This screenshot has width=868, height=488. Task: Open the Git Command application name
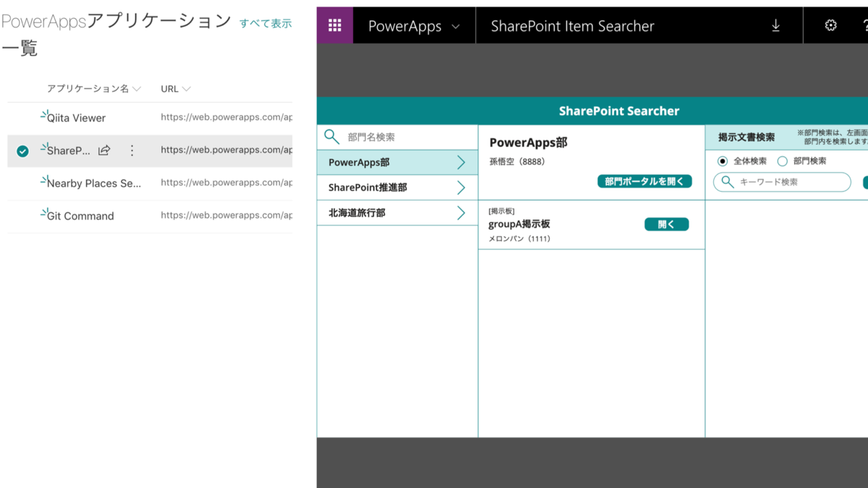click(x=80, y=216)
